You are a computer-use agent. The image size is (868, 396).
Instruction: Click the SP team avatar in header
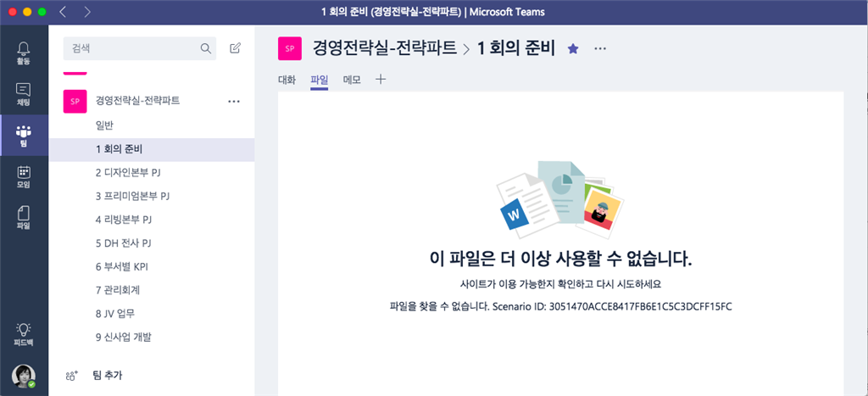[x=290, y=48]
